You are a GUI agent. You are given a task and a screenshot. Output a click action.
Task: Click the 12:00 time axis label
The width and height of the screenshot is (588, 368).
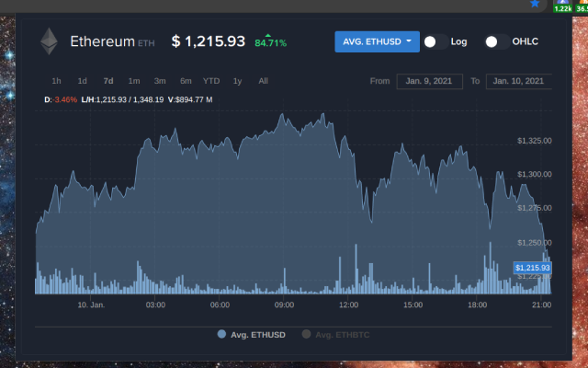point(349,305)
